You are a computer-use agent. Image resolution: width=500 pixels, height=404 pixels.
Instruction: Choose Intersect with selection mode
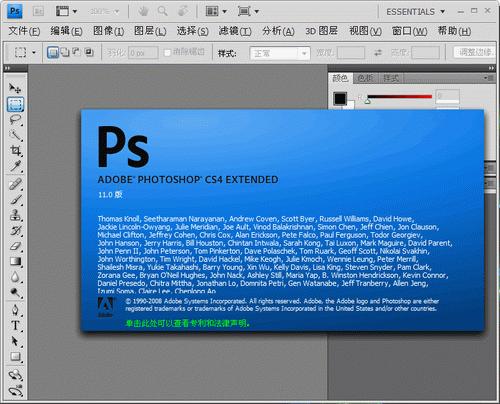click(89, 52)
